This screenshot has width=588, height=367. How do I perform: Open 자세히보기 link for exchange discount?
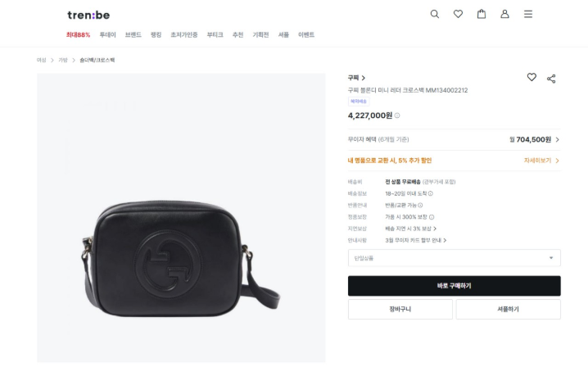coord(541,161)
